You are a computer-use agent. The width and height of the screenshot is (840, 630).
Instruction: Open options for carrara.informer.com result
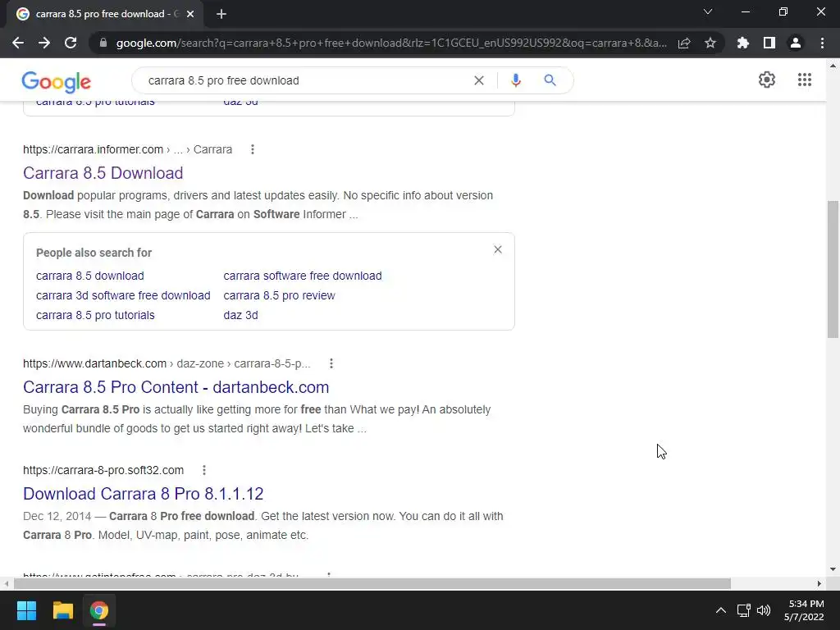[253, 149]
